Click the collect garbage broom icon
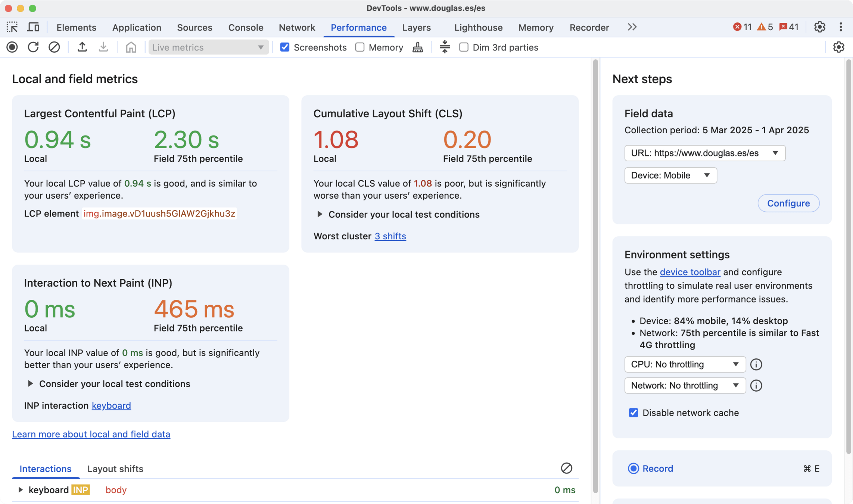This screenshot has width=853, height=504. tap(418, 47)
